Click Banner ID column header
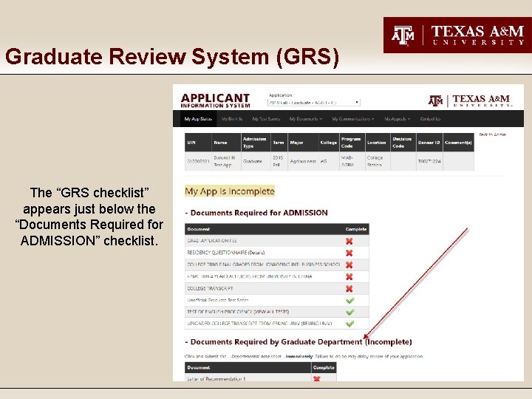Image resolution: width=532 pixels, height=399 pixels. (x=429, y=143)
